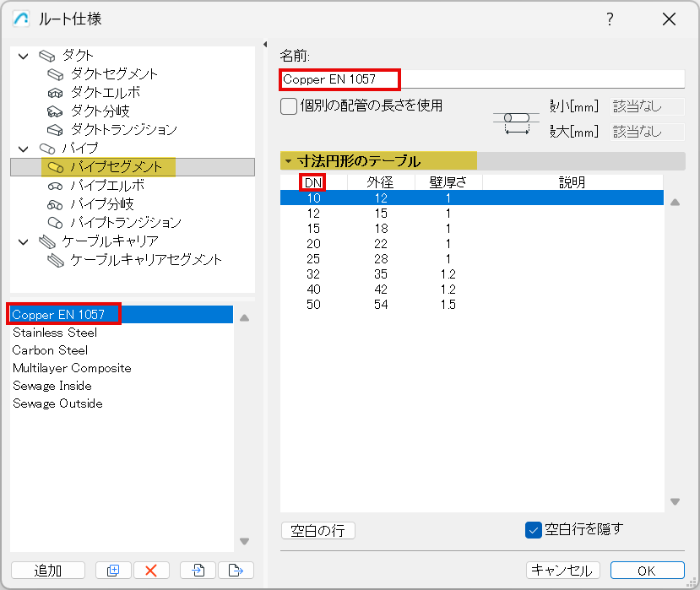The width and height of the screenshot is (700, 590).
Task: Confirm with the OK button
Action: coord(648,570)
